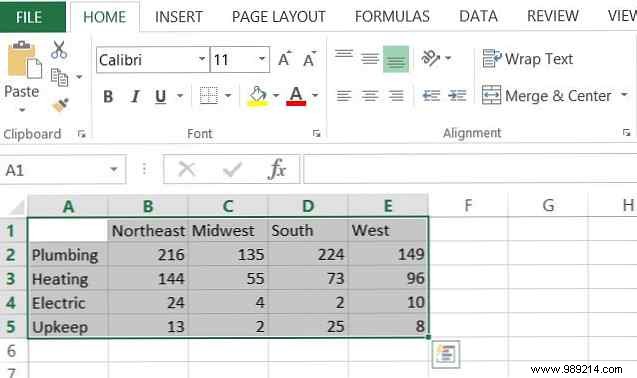Switch to FORMULAS tab
Image resolution: width=637 pixels, height=378 pixels.
pyautogui.click(x=392, y=17)
